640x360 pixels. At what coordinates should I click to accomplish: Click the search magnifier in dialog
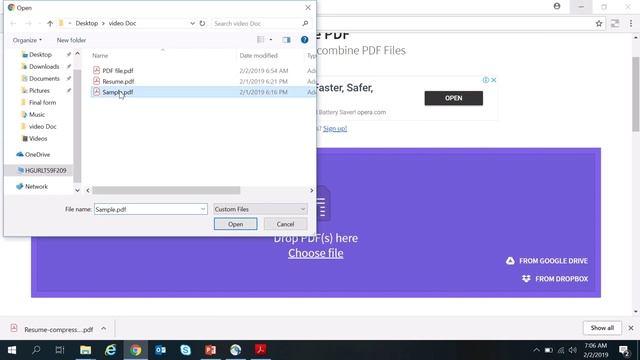point(305,24)
